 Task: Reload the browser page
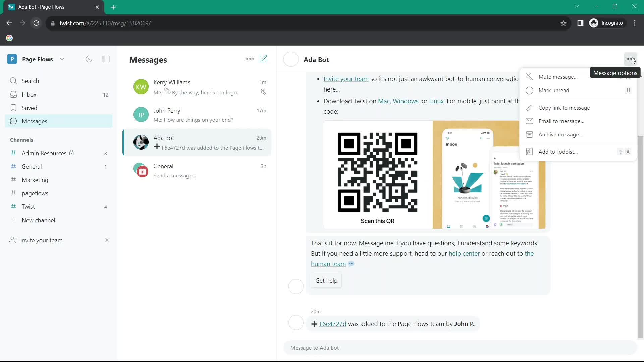[x=36, y=23]
